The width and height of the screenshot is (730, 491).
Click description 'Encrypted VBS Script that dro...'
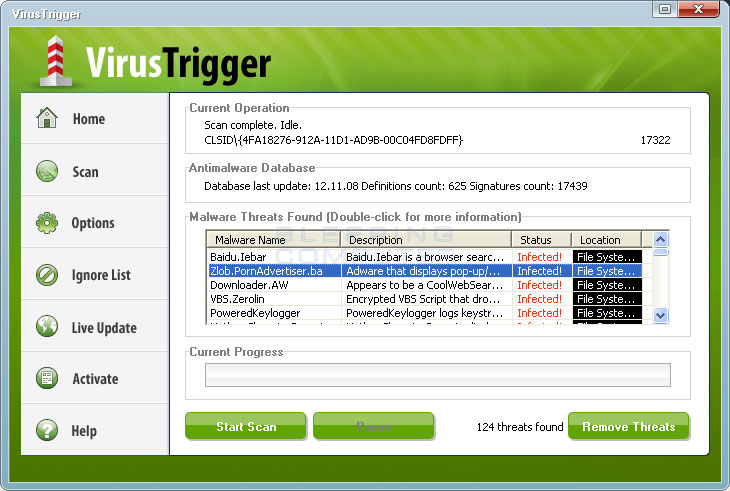[x=423, y=299]
